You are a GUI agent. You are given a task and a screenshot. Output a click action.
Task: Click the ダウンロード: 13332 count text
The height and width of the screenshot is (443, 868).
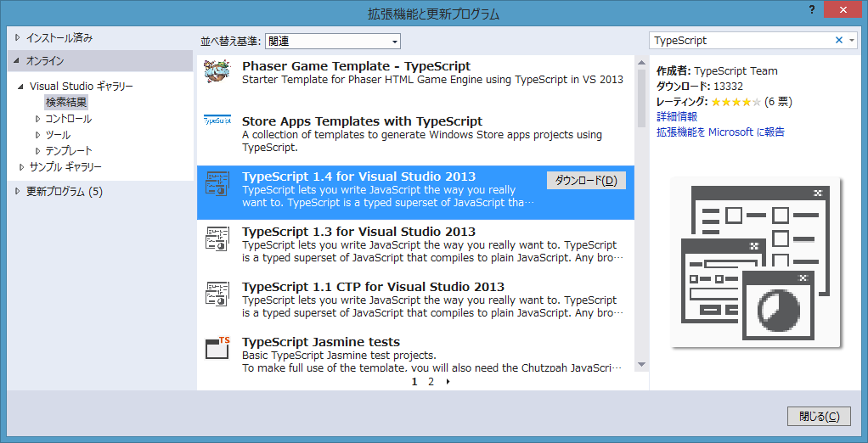tap(700, 87)
